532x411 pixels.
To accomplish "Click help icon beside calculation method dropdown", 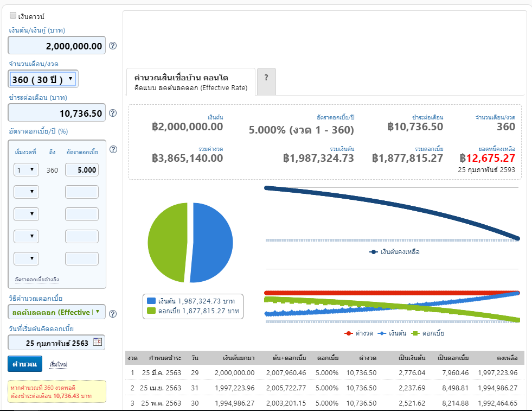I will click(x=113, y=314).
